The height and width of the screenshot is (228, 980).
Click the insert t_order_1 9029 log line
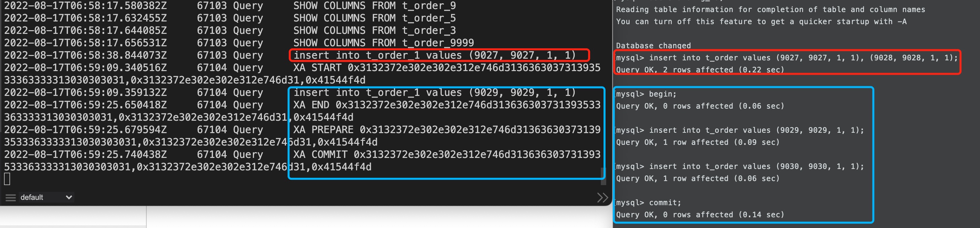(x=290, y=93)
